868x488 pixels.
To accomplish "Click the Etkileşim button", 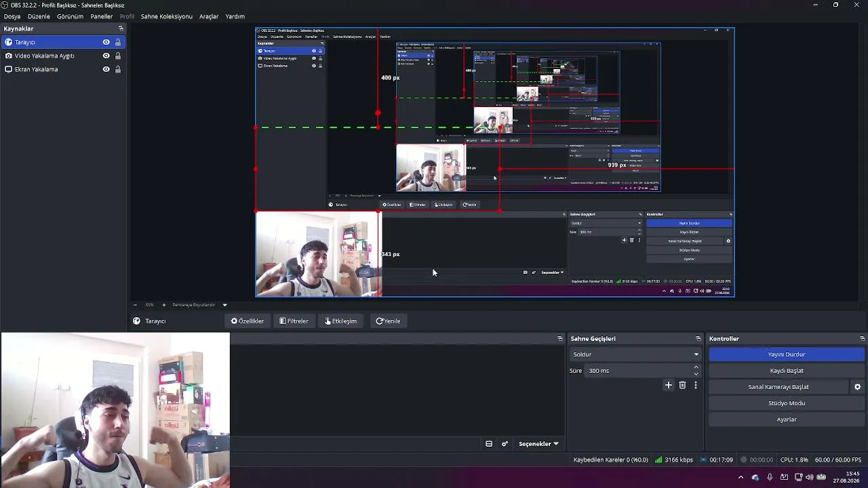I will coord(340,321).
